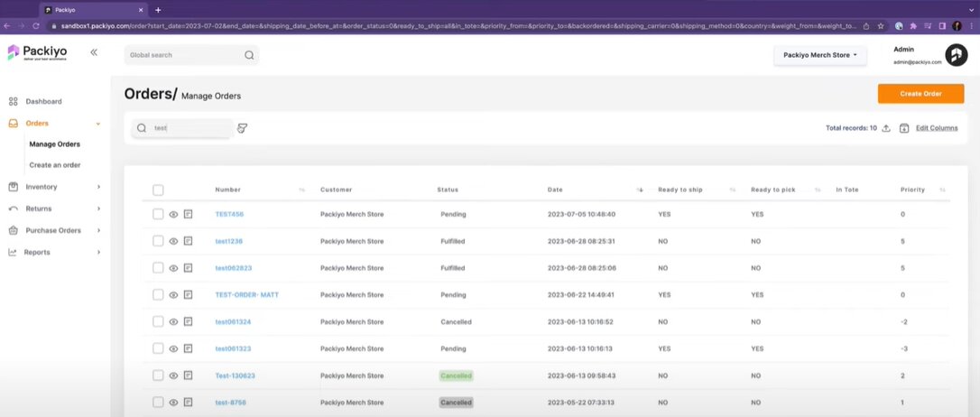This screenshot has width=980, height=417.
Task: Check the box for TEST-ORDER- MATT
Action: [x=158, y=295]
